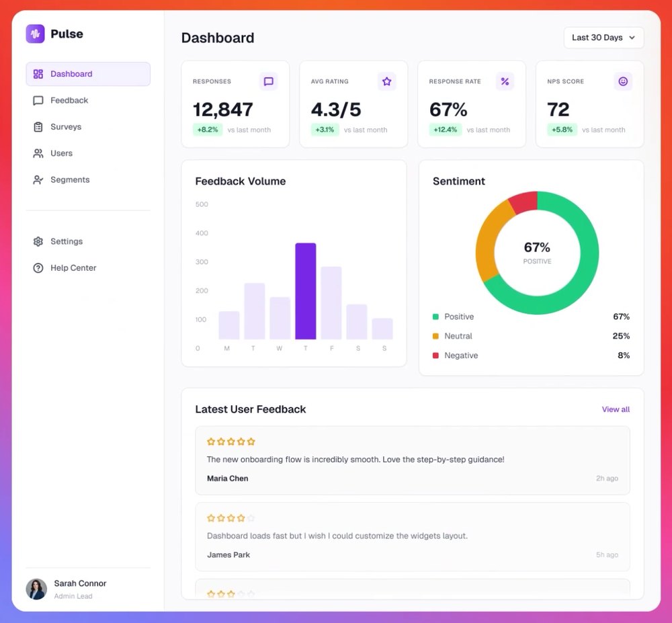The height and width of the screenshot is (623, 672).
Task: Click the James Park reviewer name
Action: tap(228, 555)
